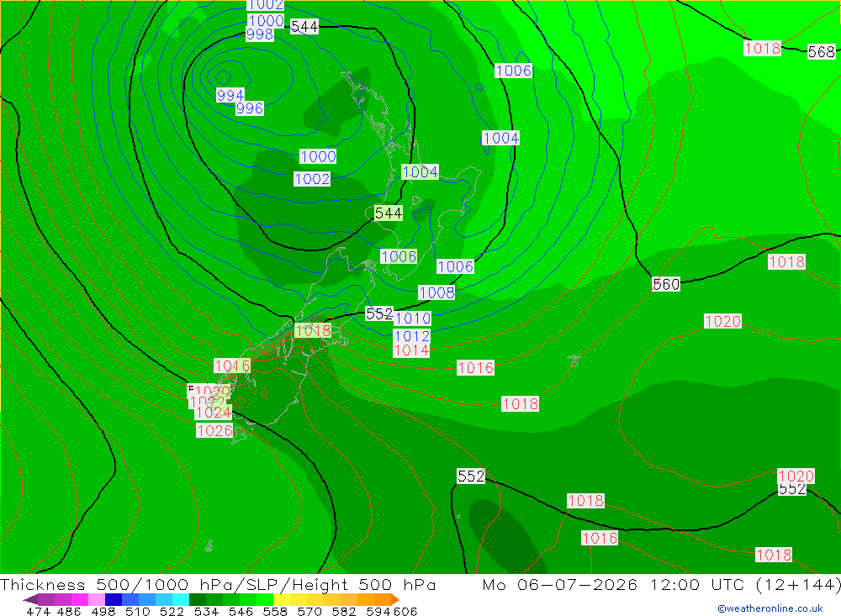
Task: Click the '544' label below the '1004' over land
Action: 389,213
